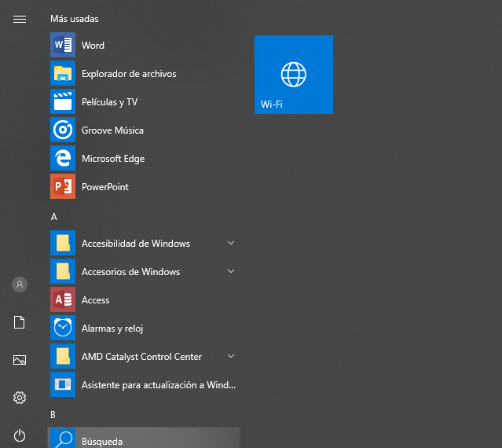Click the Más usadas heading

(x=75, y=19)
